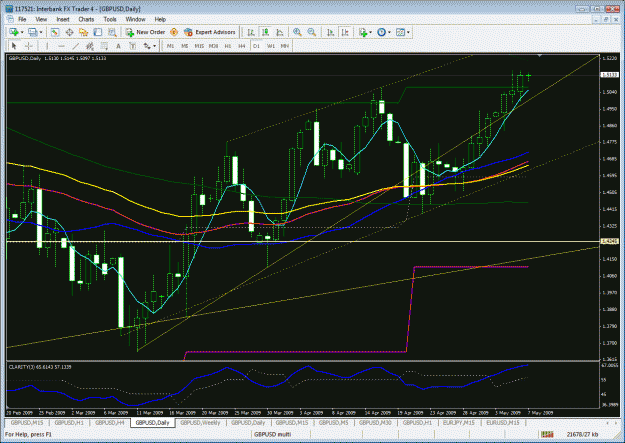Click the application icon in title bar
Screen dimensions: 625x443
click(9, 8)
